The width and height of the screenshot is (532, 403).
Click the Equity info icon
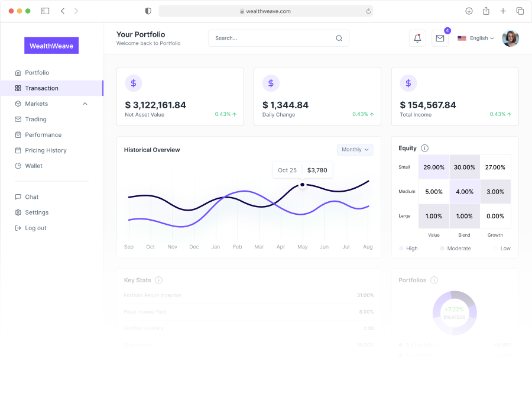tap(424, 149)
